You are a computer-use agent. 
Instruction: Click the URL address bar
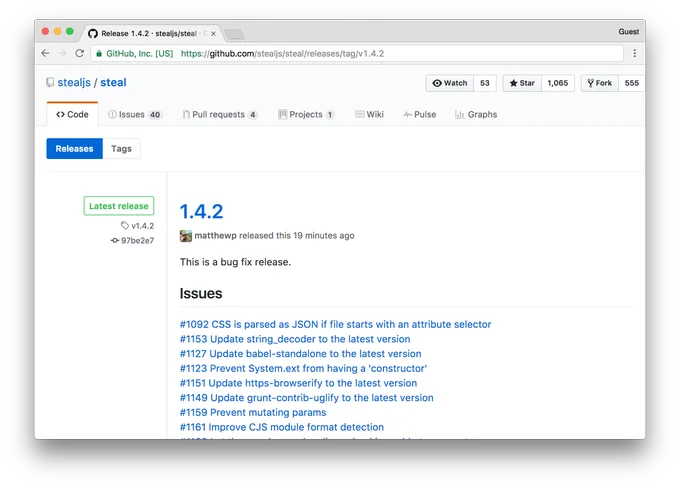pos(358,54)
